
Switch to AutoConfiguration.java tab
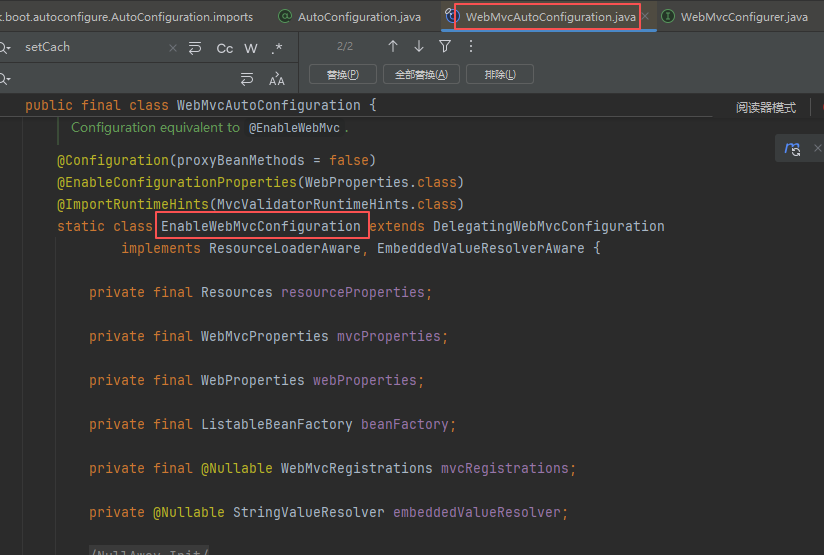[359, 17]
